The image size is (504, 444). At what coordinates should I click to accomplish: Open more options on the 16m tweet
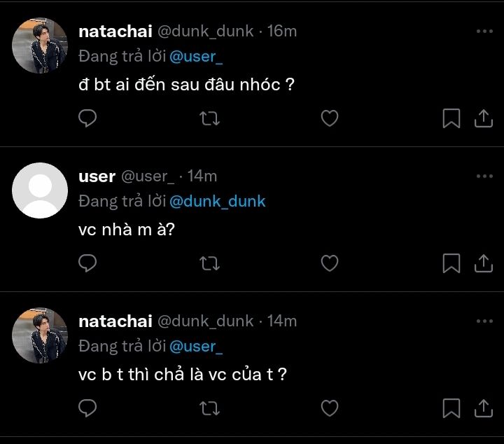point(484,32)
